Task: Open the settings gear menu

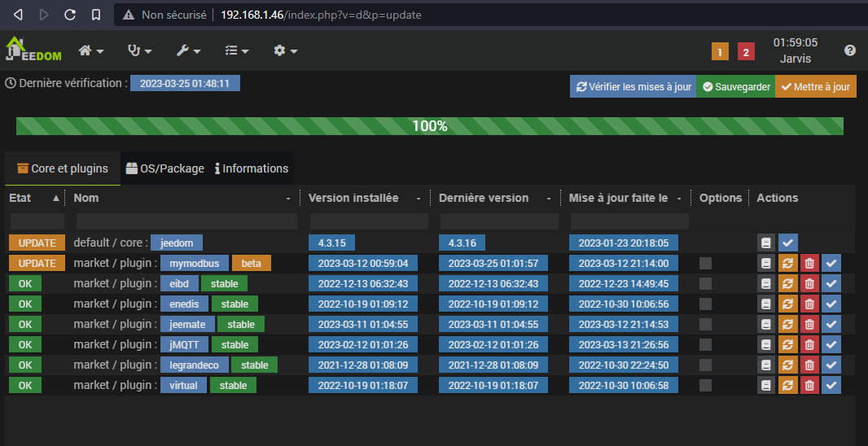Action: click(286, 51)
